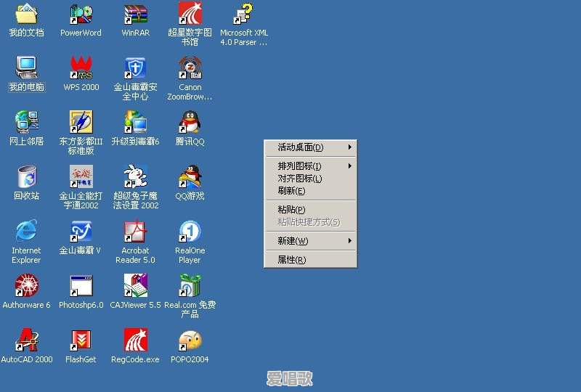Open the 排列图标(I) submenu

[311, 166]
